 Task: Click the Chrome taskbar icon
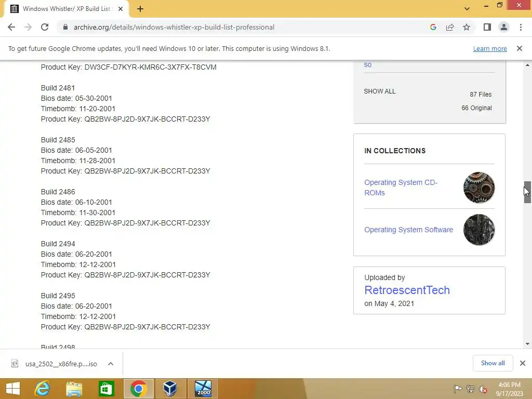tap(138, 389)
